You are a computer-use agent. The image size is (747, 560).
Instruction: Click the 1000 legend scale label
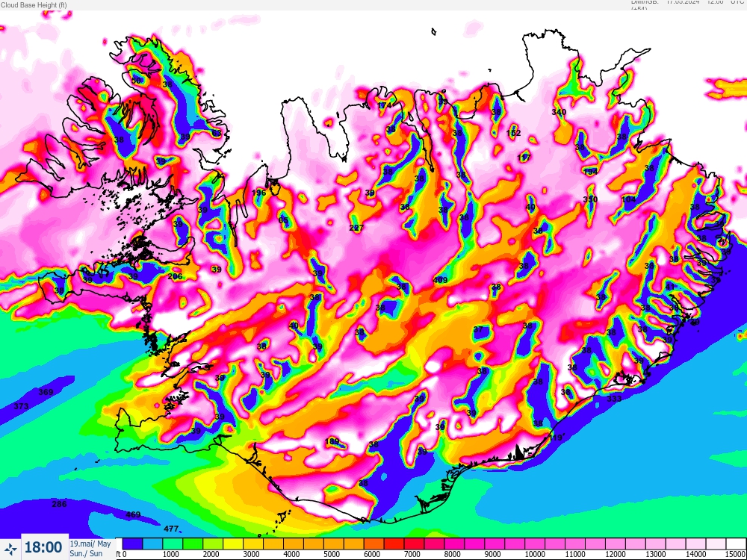point(171,554)
